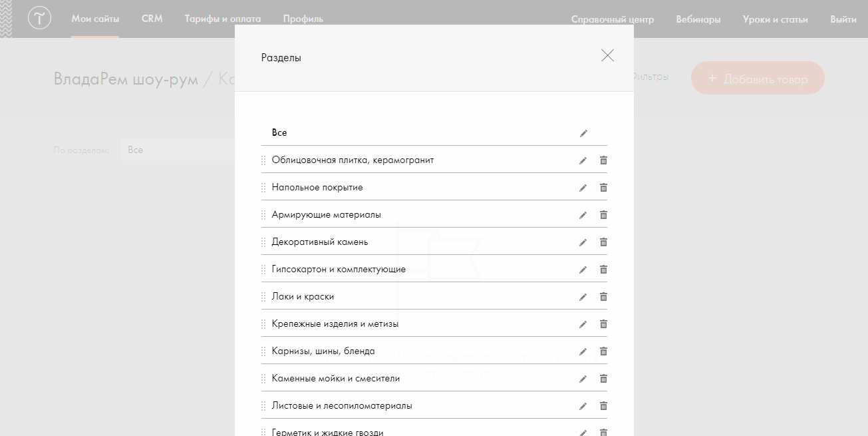
Task: Edit the "Облицовочная плитка, керамогранит" section
Action: click(583, 160)
